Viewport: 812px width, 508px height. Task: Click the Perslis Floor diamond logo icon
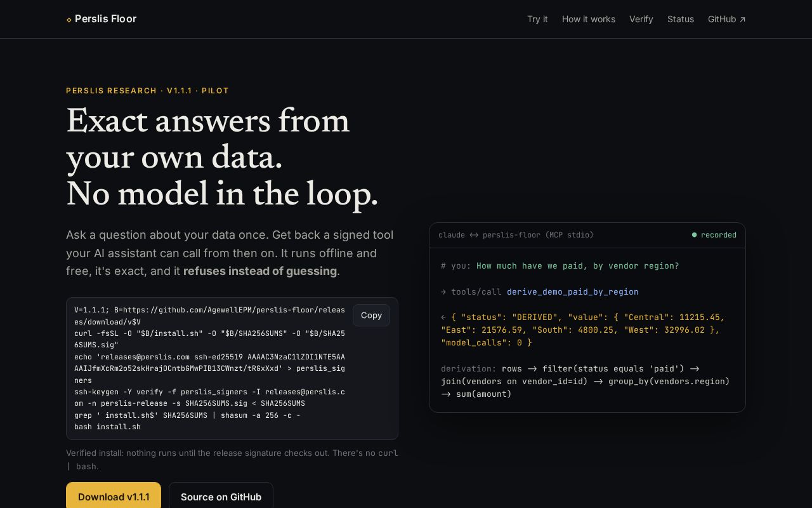[x=69, y=20]
